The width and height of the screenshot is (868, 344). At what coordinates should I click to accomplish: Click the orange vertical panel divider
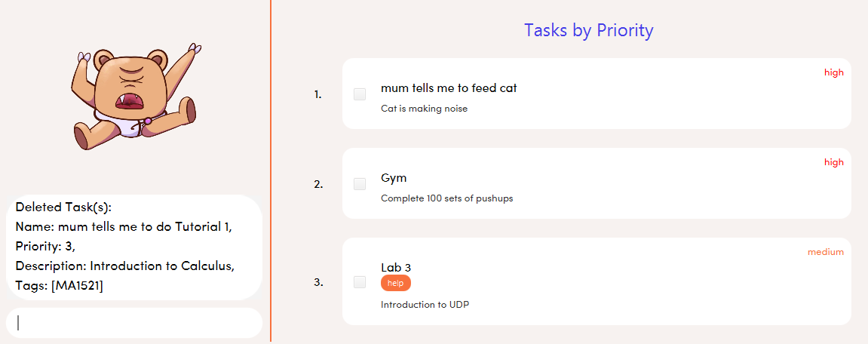click(x=271, y=170)
